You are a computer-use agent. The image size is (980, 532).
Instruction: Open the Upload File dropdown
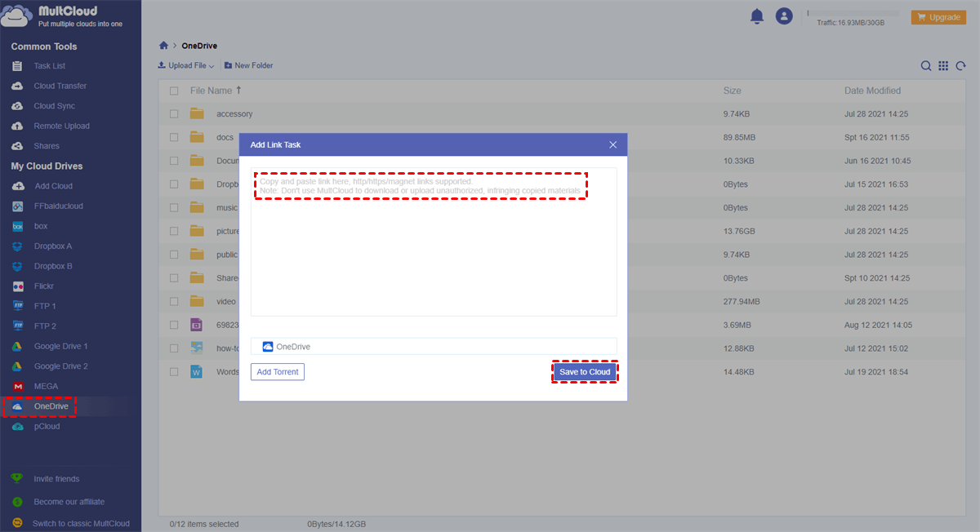pyautogui.click(x=185, y=65)
